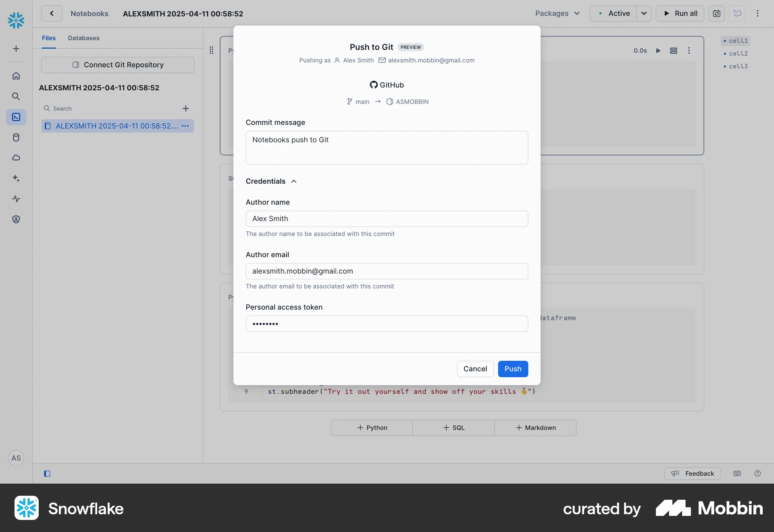Viewport: 774px width, 532px height.
Task: Open the cloud storage icon in the sidebar
Action: pos(16,158)
